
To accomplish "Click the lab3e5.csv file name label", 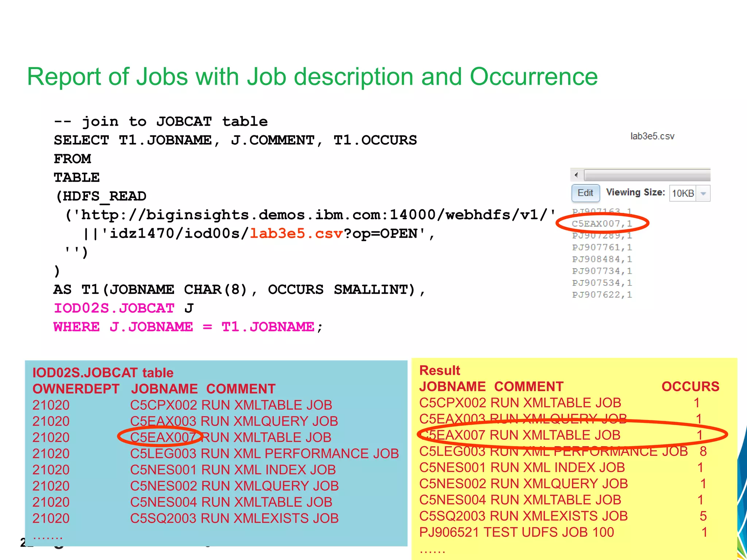I will 652,136.
